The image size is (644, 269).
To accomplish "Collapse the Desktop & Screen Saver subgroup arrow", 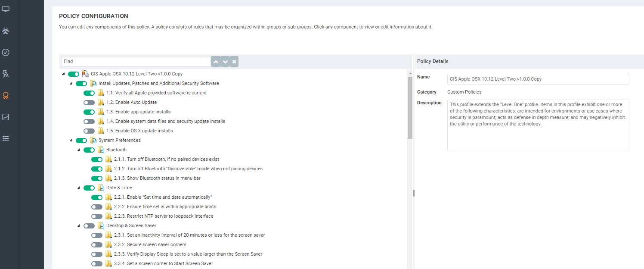I will click(x=79, y=226).
